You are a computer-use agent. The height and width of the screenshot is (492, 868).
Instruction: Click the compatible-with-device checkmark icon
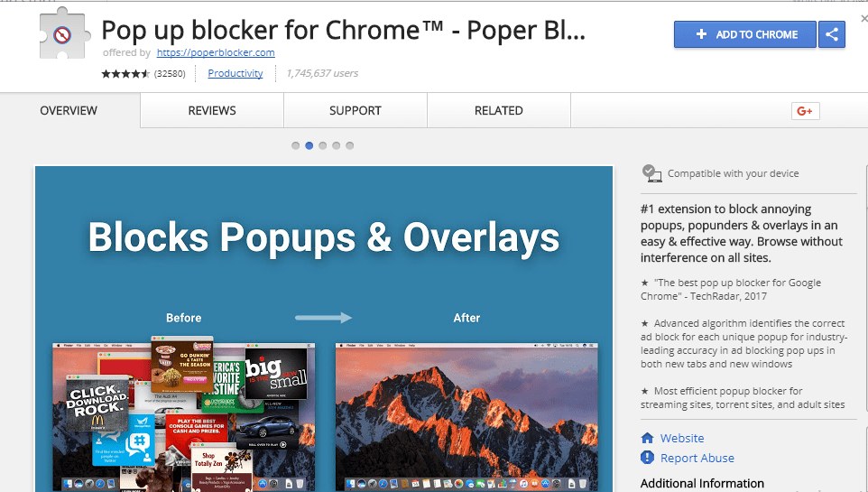[x=651, y=173]
